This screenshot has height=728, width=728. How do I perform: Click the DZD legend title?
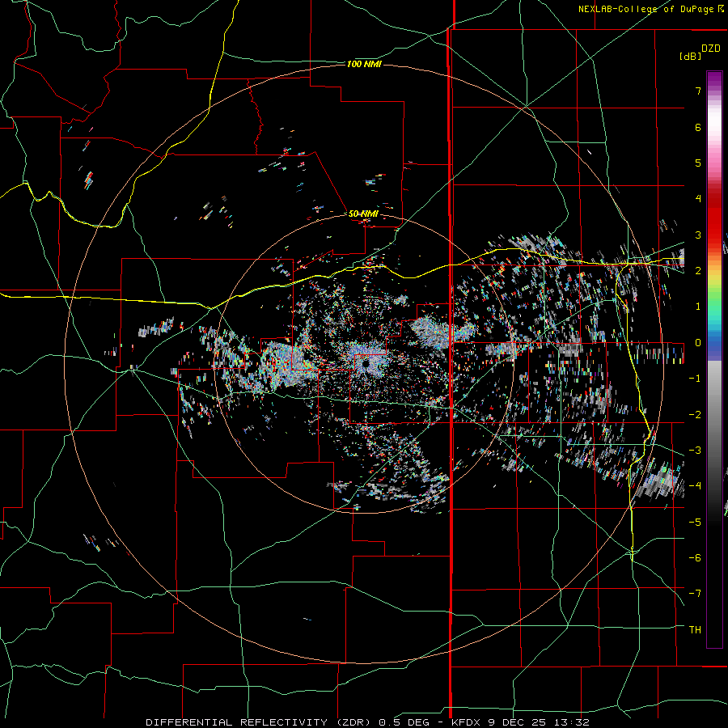(711, 49)
